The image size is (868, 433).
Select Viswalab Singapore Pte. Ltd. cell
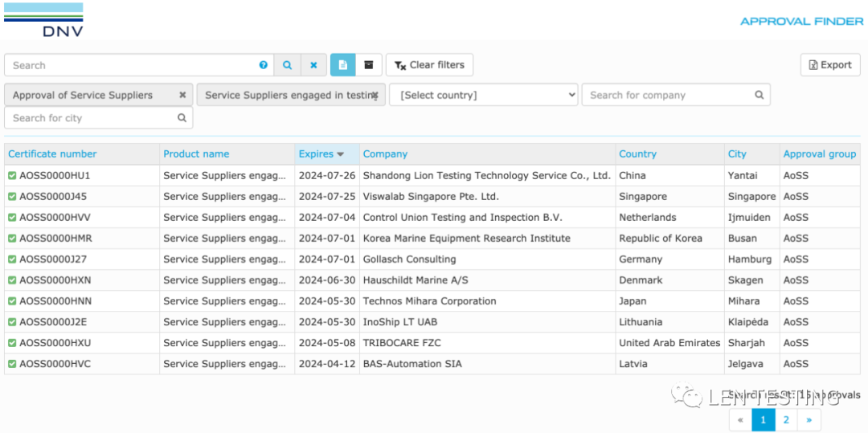431,196
